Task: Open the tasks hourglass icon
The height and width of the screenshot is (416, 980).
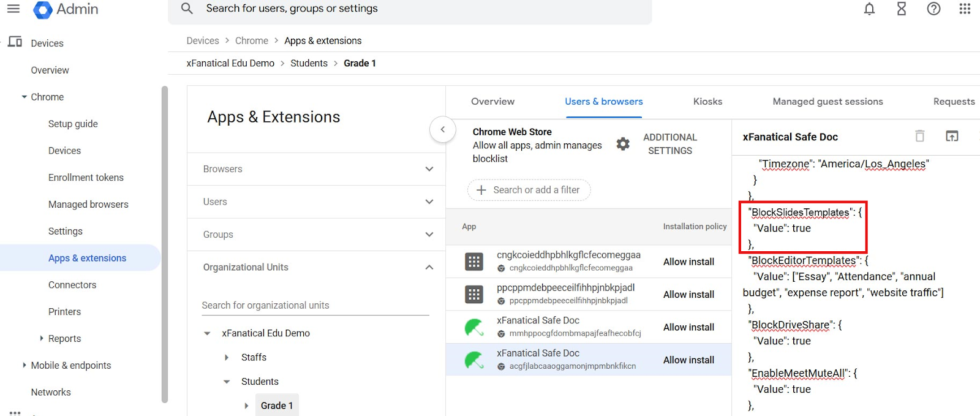Action: (x=902, y=9)
